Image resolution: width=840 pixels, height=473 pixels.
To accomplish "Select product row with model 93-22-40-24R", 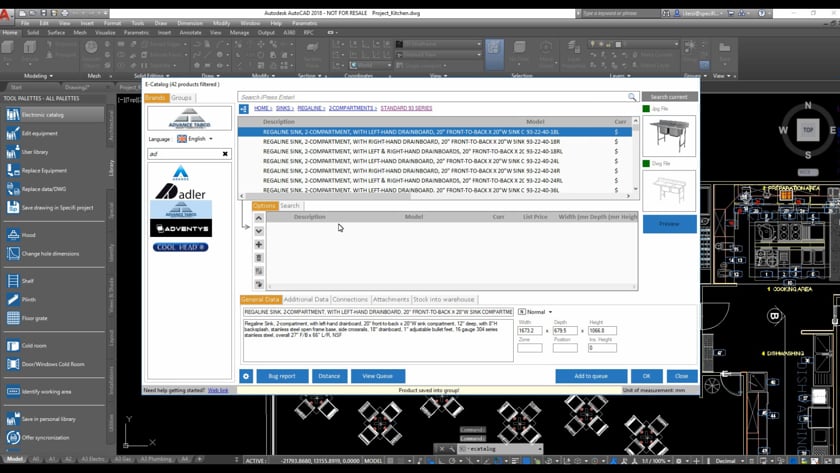I will [x=437, y=171].
